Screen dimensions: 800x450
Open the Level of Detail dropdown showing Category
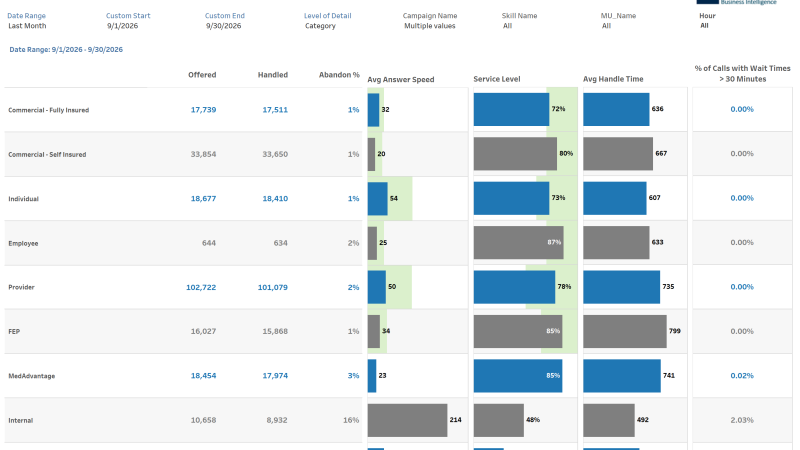point(320,26)
